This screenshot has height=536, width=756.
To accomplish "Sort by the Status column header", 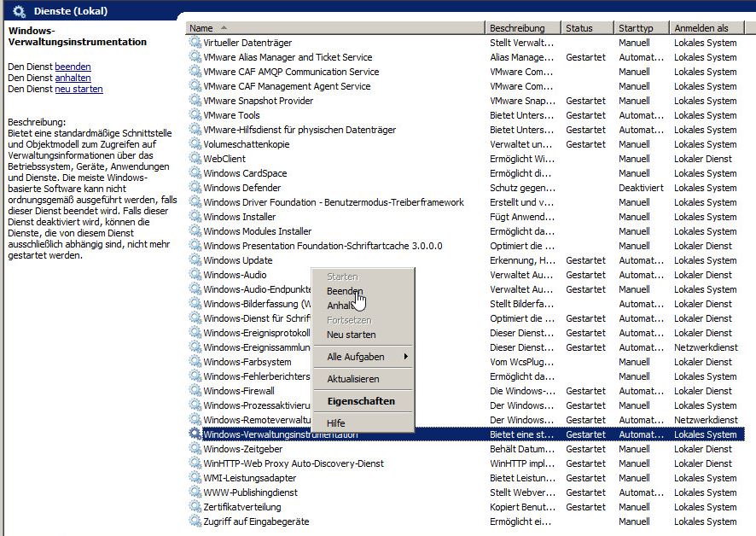I will tap(588, 28).
